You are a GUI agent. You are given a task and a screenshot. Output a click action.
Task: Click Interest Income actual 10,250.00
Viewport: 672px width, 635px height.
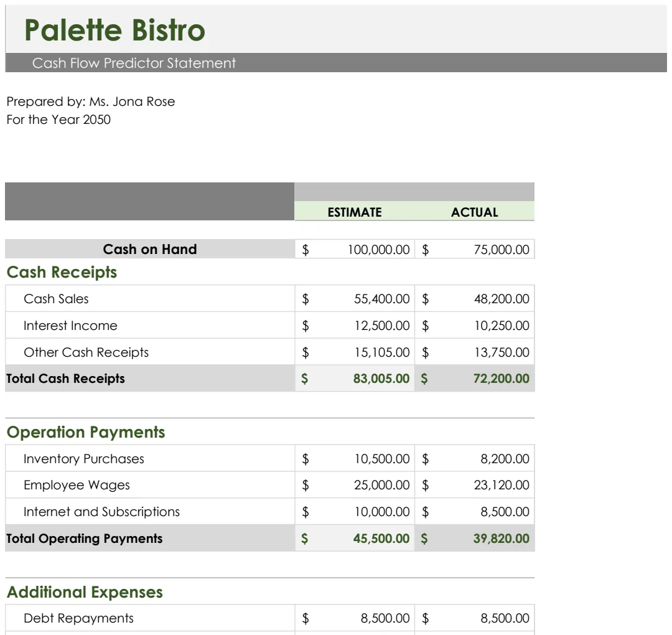coord(474,326)
